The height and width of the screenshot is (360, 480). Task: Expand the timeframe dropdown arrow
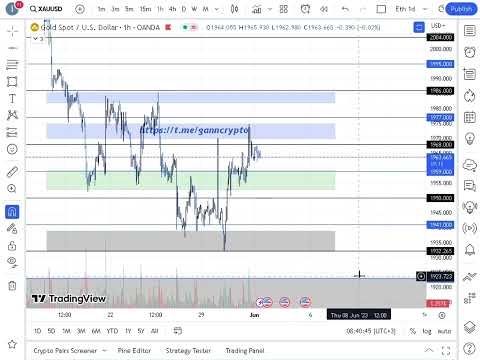217,9
